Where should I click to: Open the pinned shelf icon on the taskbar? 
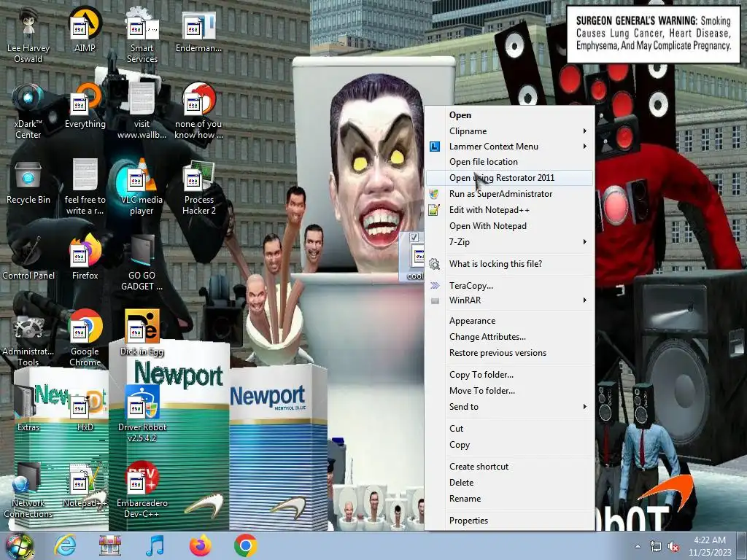(x=110, y=545)
